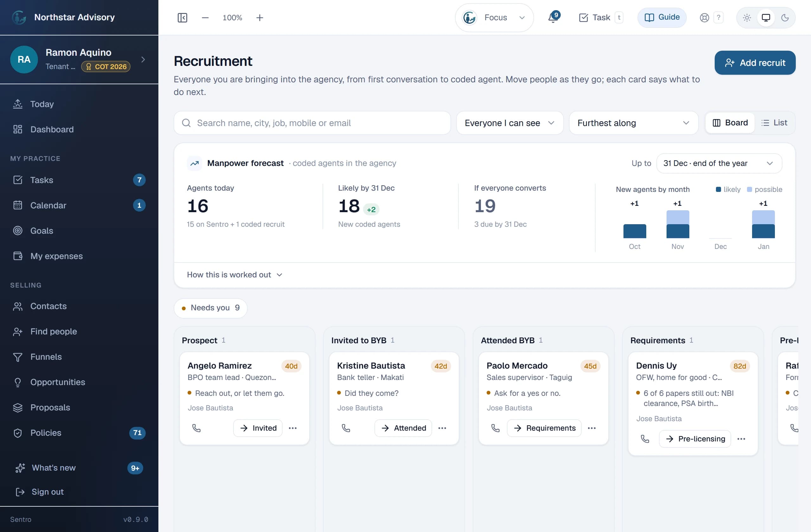This screenshot has width=811, height=532.
Task: Open keyboard shortcuts question mark
Action: [718, 17]
